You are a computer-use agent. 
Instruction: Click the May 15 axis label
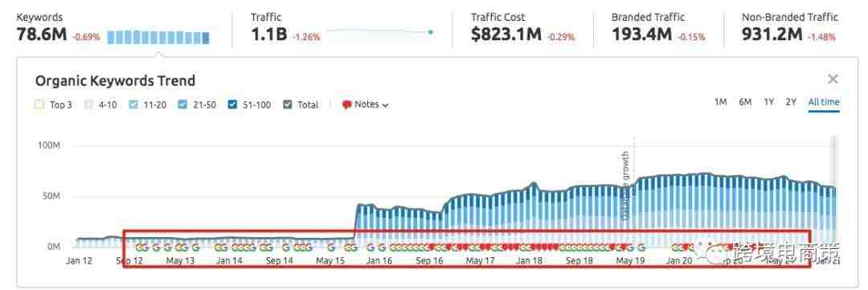pos(330,260)
